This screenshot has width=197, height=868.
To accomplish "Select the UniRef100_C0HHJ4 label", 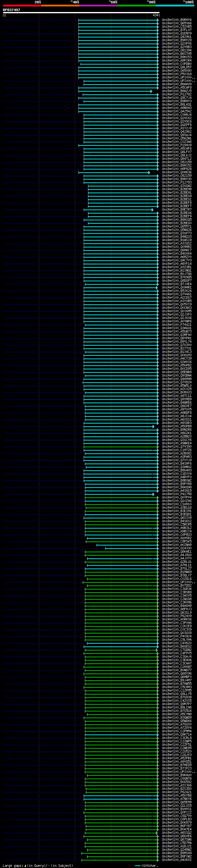I will (177, 115).
